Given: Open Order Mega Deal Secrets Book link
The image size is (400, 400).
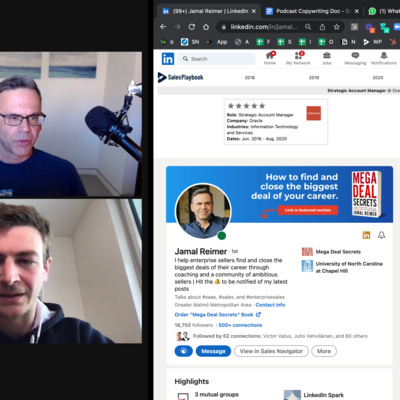Looking at the screenshot, I should click(218, 314).
